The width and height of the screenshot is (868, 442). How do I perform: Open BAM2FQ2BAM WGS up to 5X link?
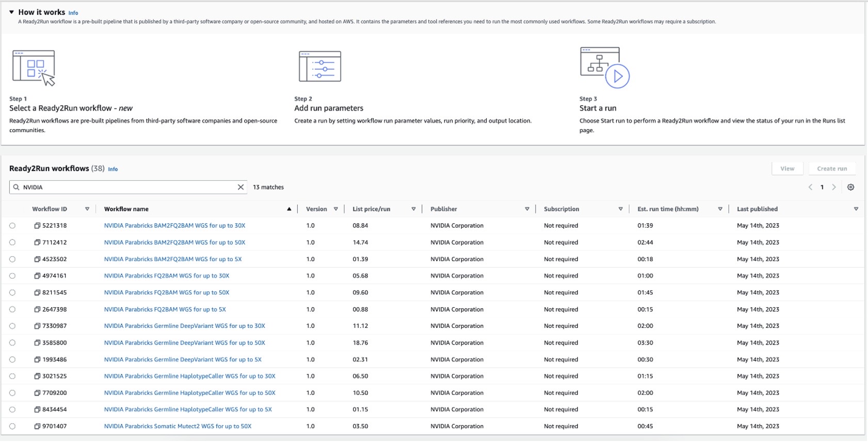(173, 259)
